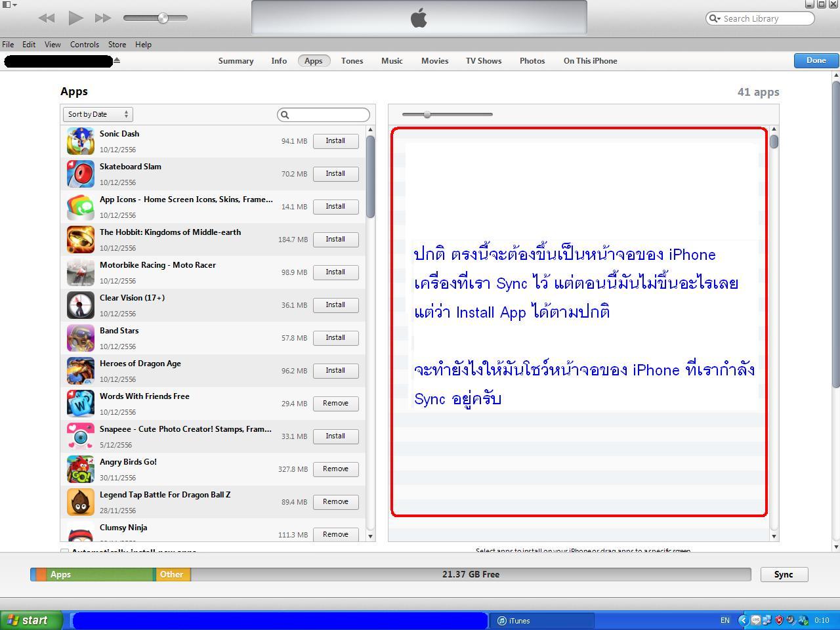The width and height of the screenshot is (840, 630).
Task: Install the Skateboard Slam app
Action: (335, 174)
